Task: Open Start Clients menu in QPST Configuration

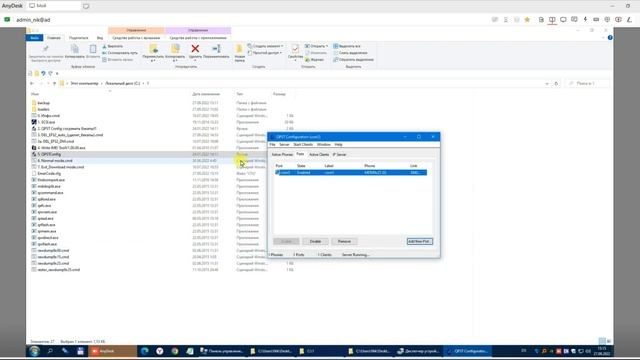Action: click(303, 144)
